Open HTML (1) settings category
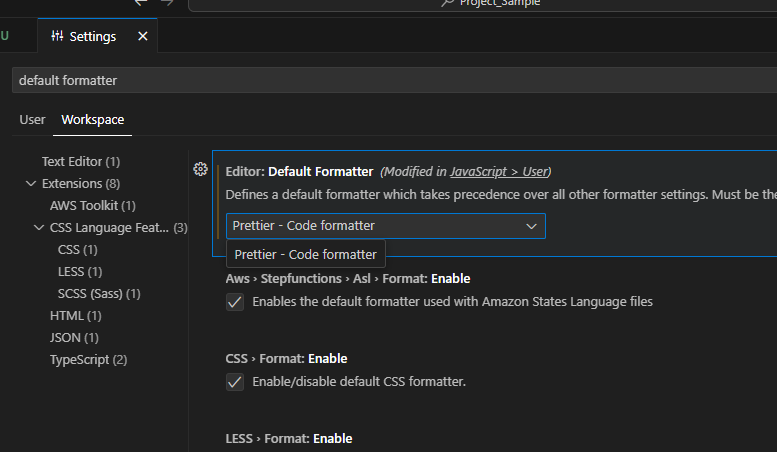This screenshot has width=777, height=452. point(75,315)
